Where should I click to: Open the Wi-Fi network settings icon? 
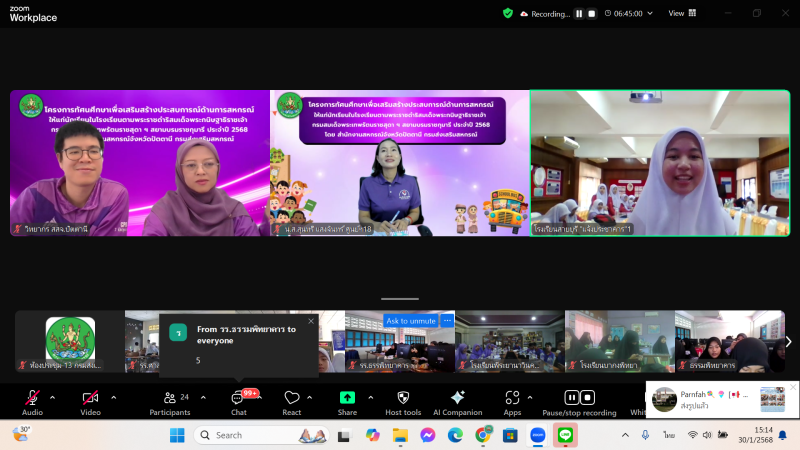coord(692,435)
